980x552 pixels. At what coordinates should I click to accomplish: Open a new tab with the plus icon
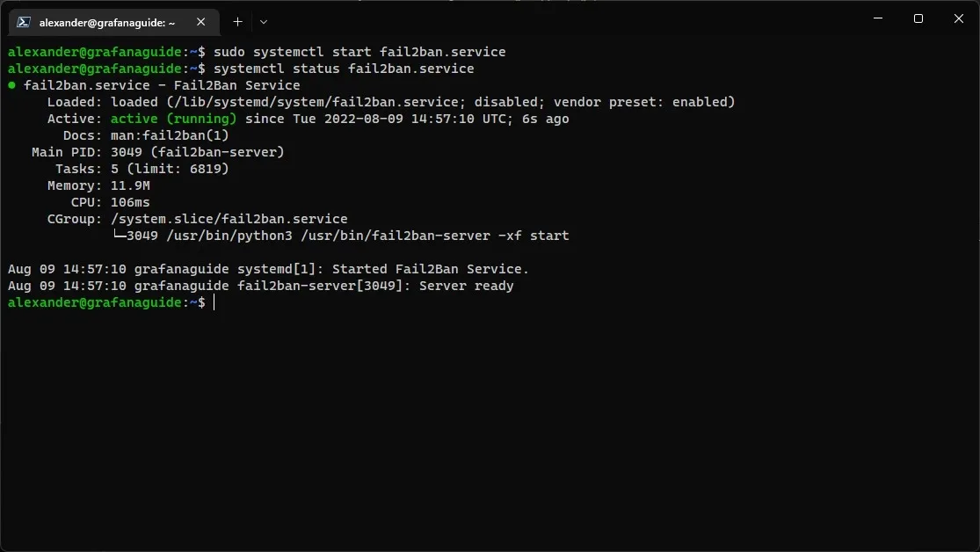coord(237,22)
